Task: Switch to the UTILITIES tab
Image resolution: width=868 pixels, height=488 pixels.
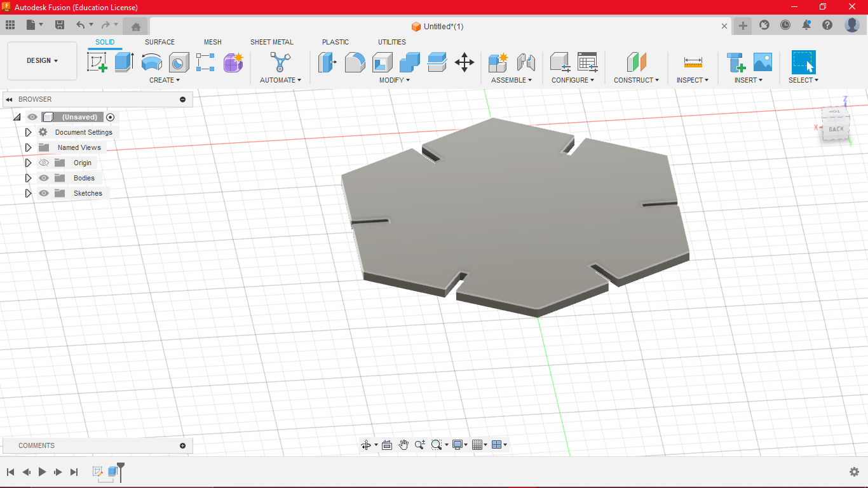Action: click(x=392, y=42)
